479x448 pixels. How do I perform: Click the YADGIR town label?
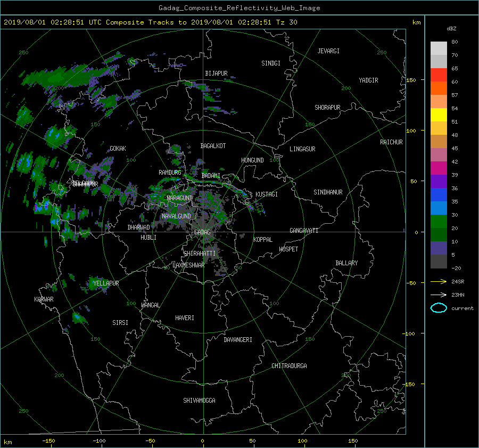pyautogui.click(x=368, y=80)
